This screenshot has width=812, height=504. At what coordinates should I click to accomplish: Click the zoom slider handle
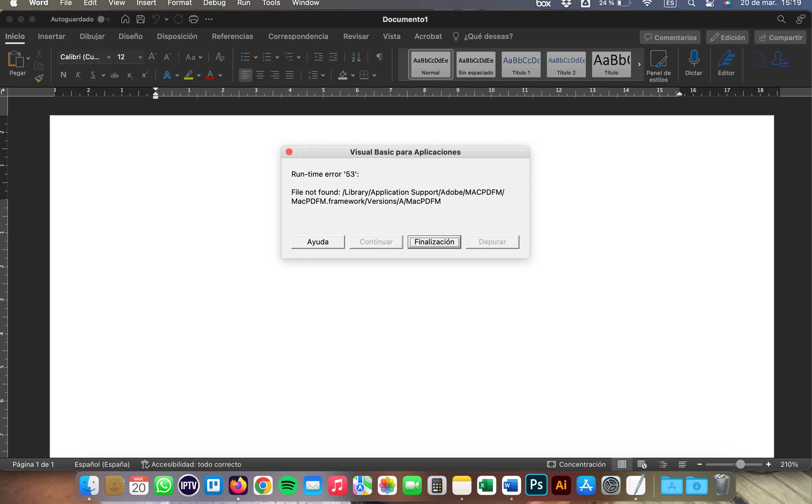click(x=740, y=464)
